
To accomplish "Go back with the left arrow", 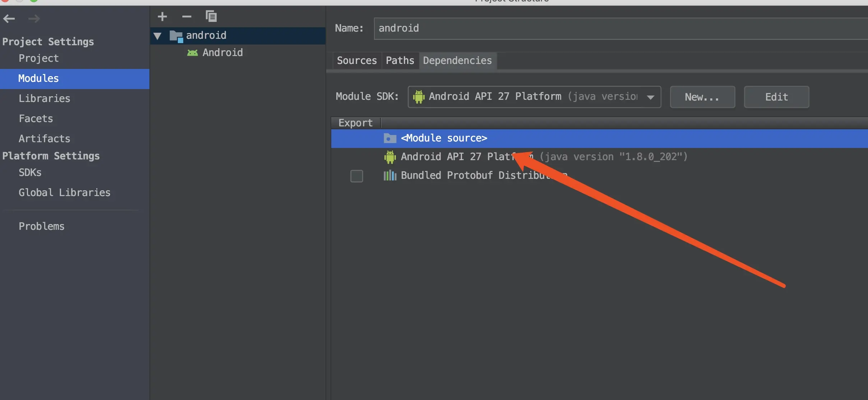I will coord(9,18).
